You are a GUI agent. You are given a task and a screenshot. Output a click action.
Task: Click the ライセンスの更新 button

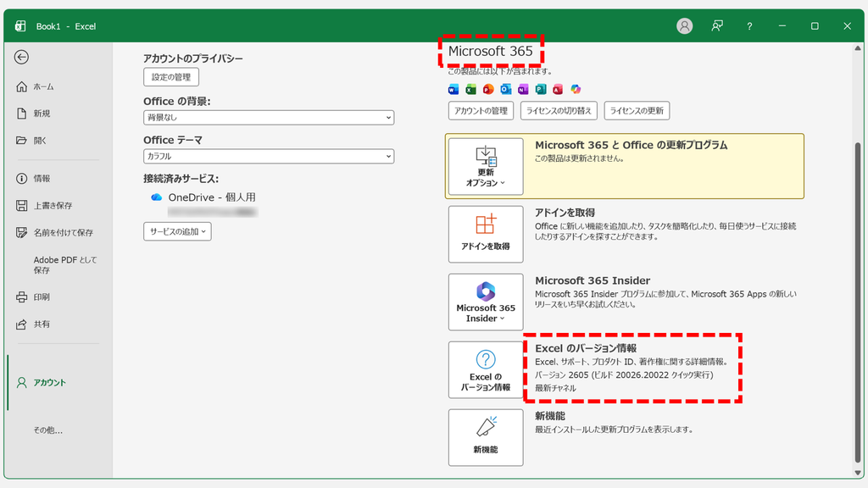coord(637,111)
